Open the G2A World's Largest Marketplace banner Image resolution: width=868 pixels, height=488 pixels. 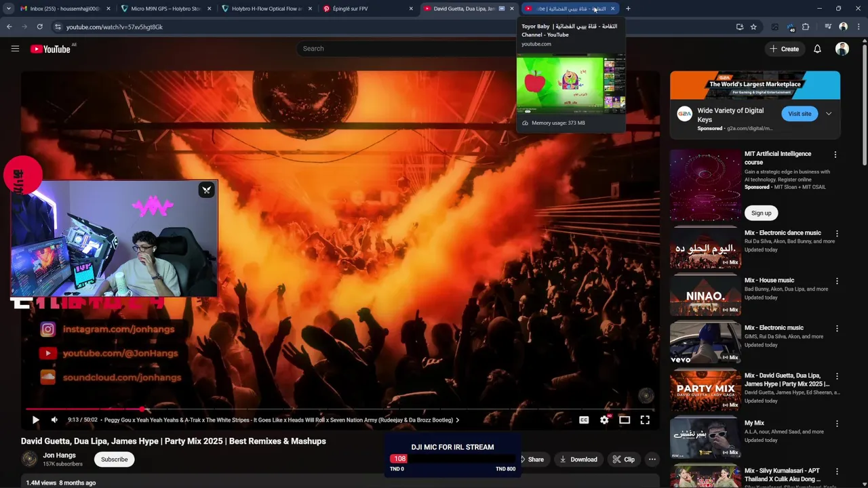(755, 85)
